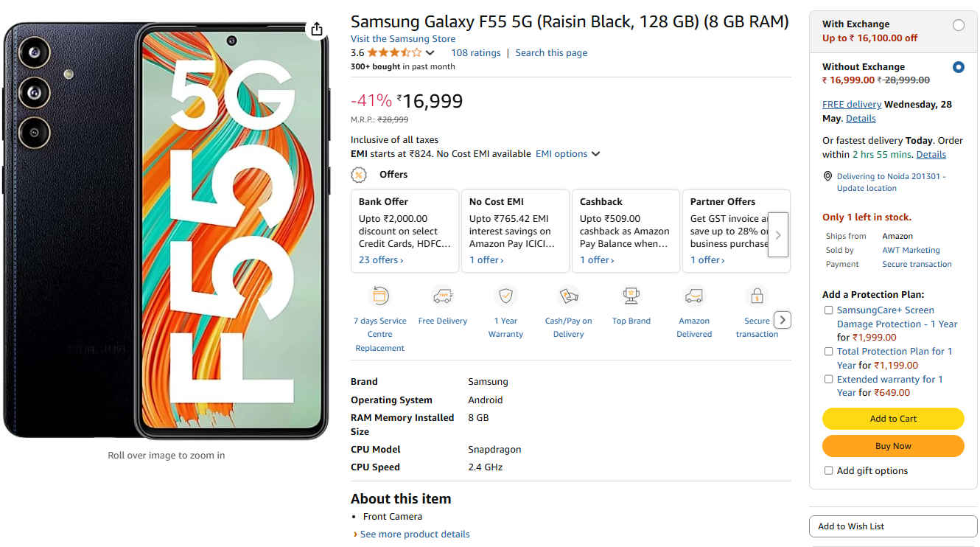
Task: Check SamsungCare+ Screen Damage Protection plan
Action: pyautogui.click(x=829, y=310)
